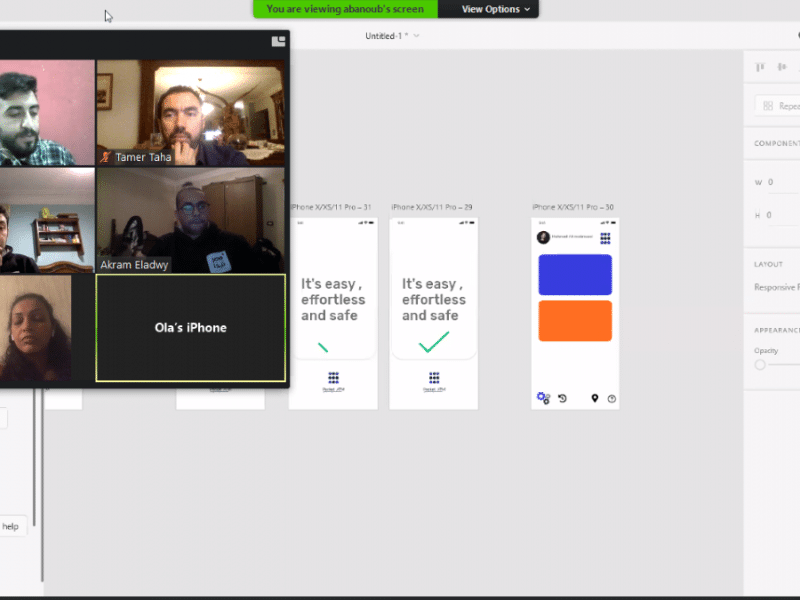Screen dimensions: 800x600
Task: Click the location pin icon on artboard 30
Action: (x=594, y=398)
